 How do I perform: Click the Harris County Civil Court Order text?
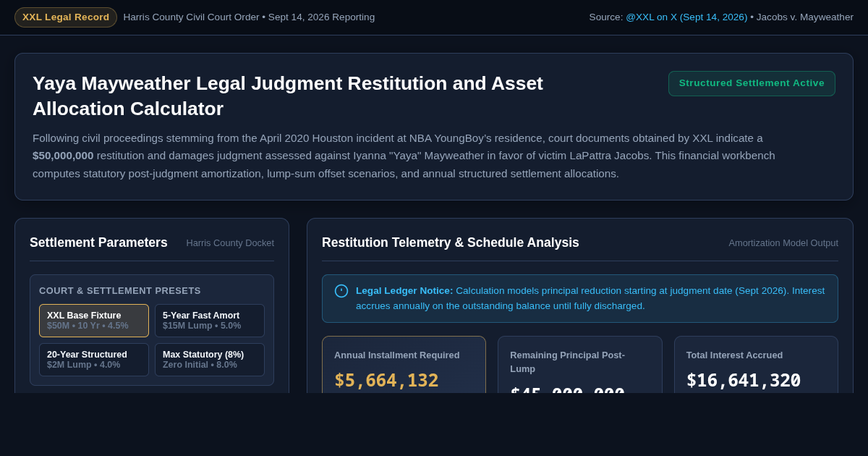click(x=191, y=17)
